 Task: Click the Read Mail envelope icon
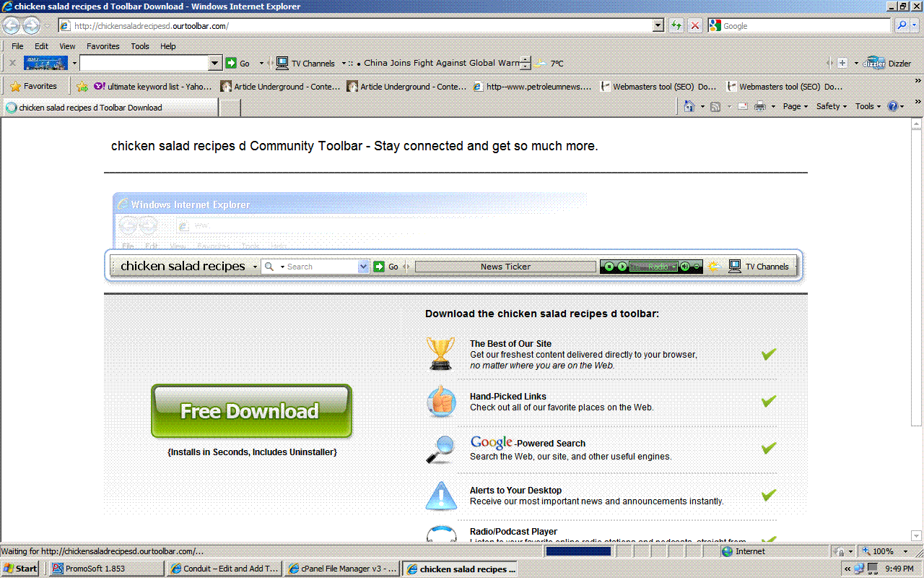pos(742,107)
